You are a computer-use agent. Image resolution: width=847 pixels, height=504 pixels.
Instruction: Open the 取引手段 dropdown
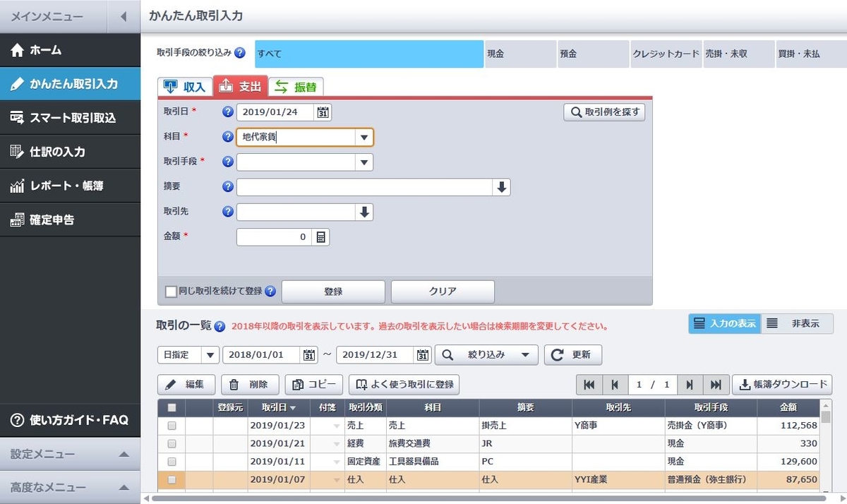pyautogui.click(x=364, y=162)
